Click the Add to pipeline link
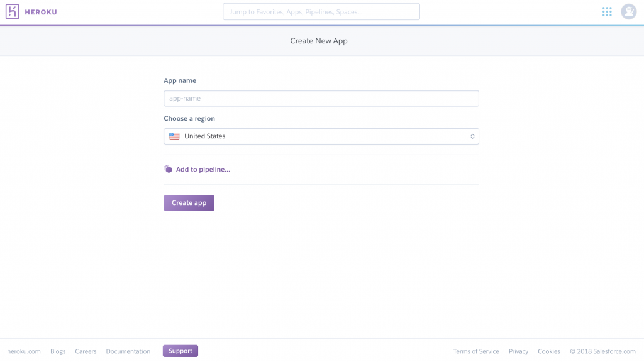This screenshot has width=644, height=362. click(x=203, y=170)
